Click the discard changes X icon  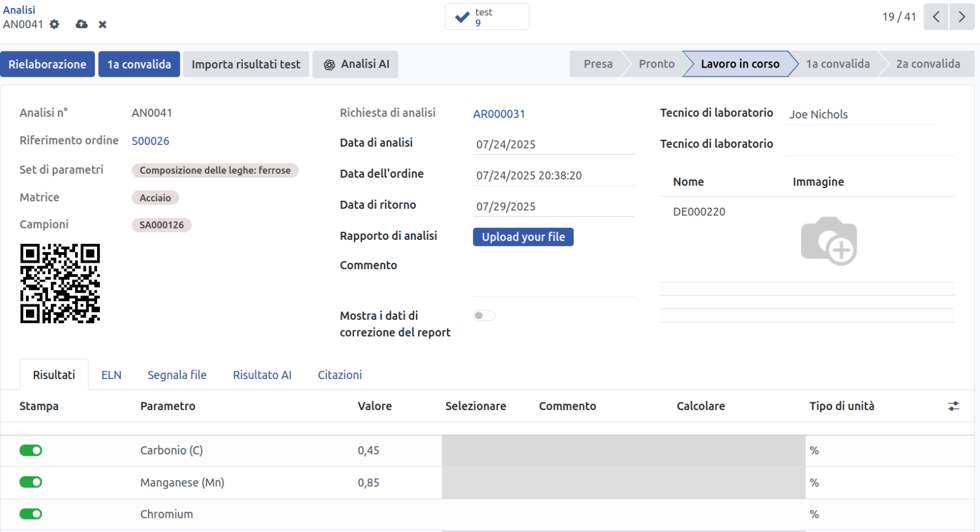[102, 24]
